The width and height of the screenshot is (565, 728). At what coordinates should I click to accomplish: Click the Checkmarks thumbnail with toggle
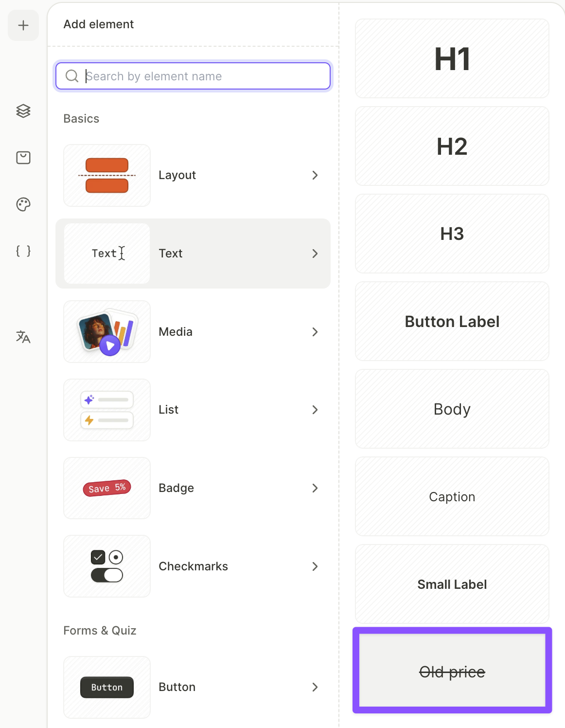[x=107, y=566]
